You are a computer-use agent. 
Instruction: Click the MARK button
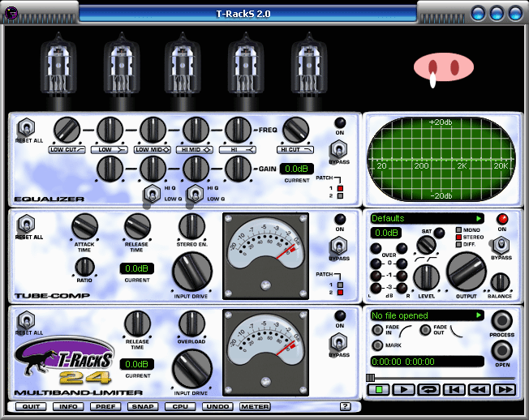[377, 345]
